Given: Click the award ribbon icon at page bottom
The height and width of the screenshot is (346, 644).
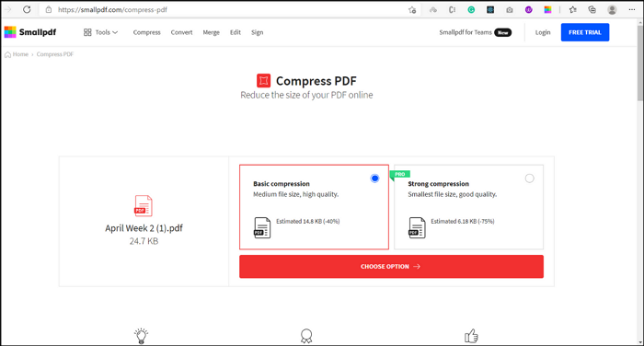Looking at the screenshot, I should (x=306, y=336).
